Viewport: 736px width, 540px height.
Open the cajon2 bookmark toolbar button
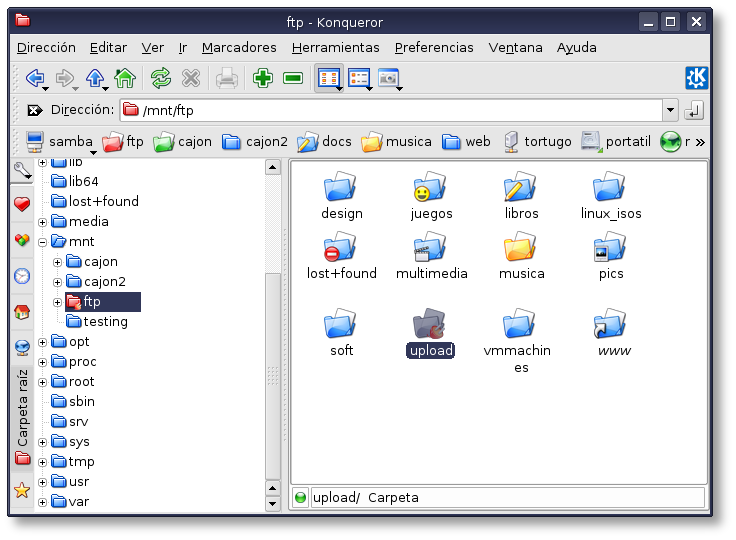[x=254, y=141]
